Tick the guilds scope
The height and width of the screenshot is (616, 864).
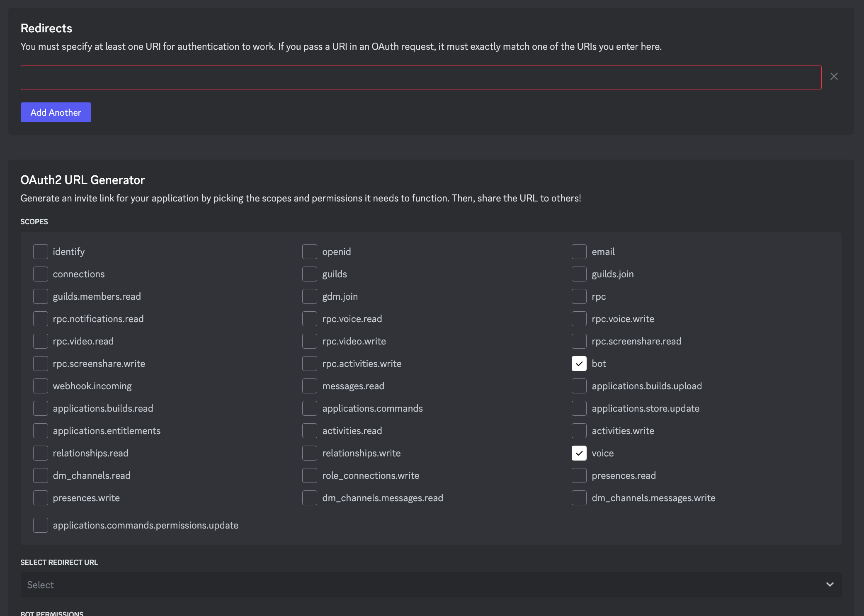point(310,274)
